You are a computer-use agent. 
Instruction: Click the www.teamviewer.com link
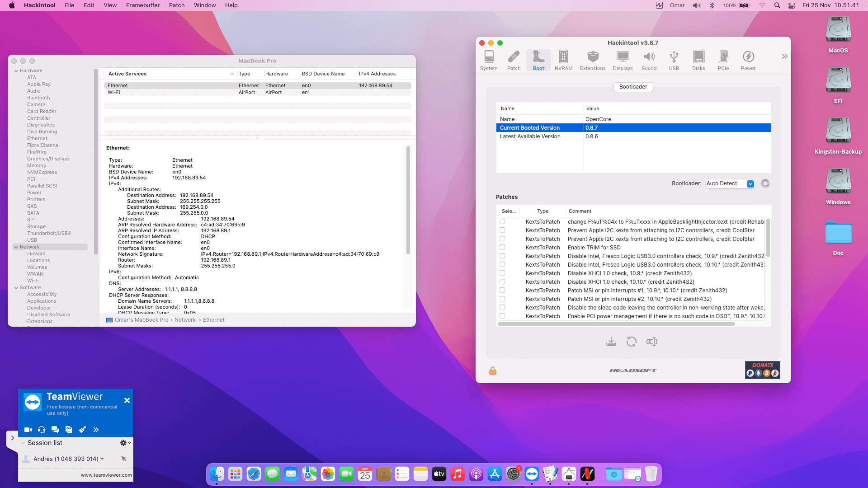click(x=106, y=475)
